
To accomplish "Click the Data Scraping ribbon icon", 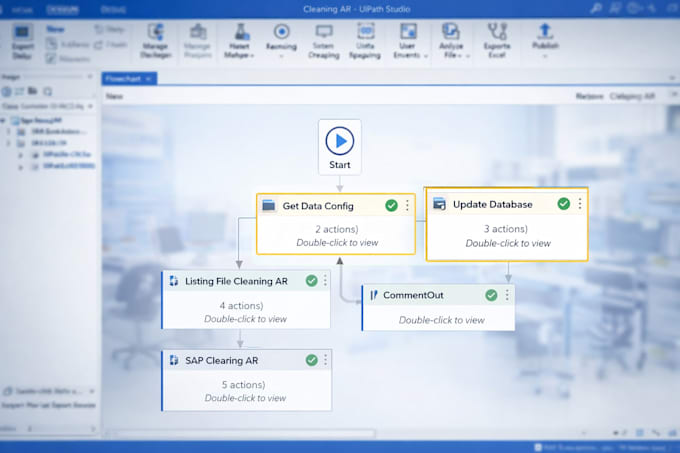I will pos(366,32).
